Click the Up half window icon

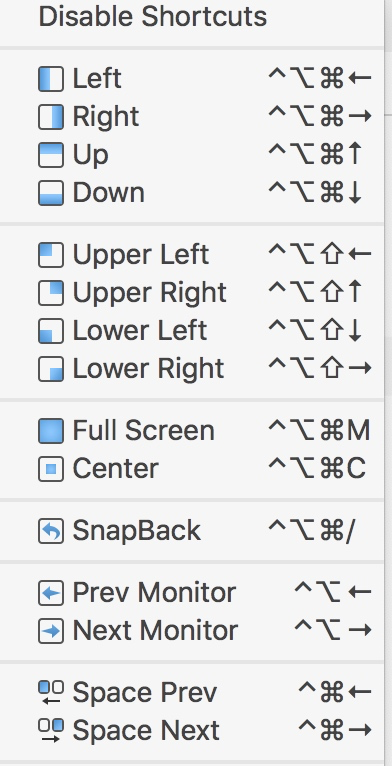[51, 155]
